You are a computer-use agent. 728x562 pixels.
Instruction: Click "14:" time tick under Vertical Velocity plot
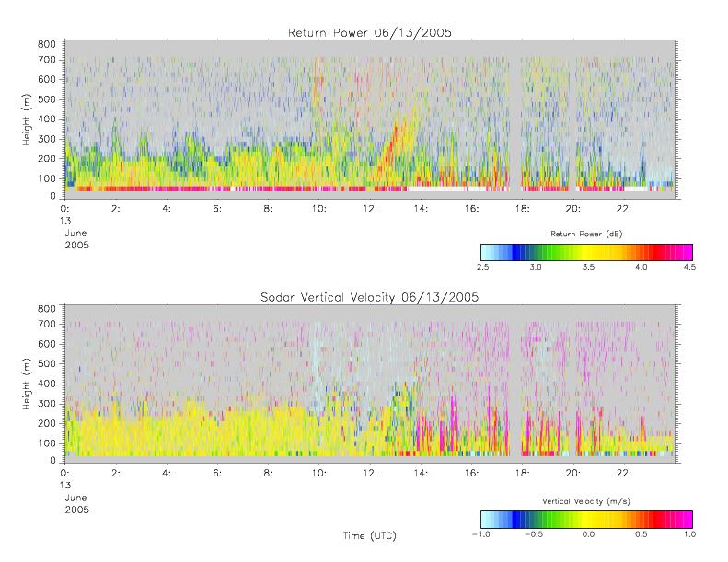[421, 474]
